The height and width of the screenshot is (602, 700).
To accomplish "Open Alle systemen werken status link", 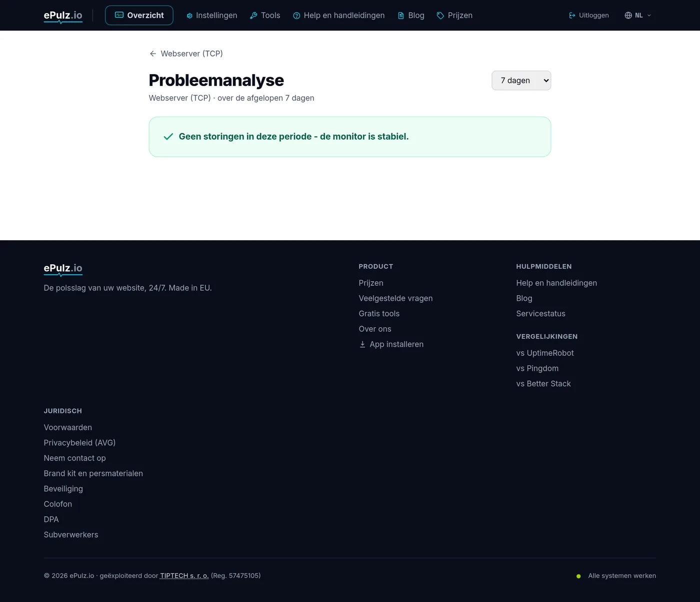I will click(622, 575).
